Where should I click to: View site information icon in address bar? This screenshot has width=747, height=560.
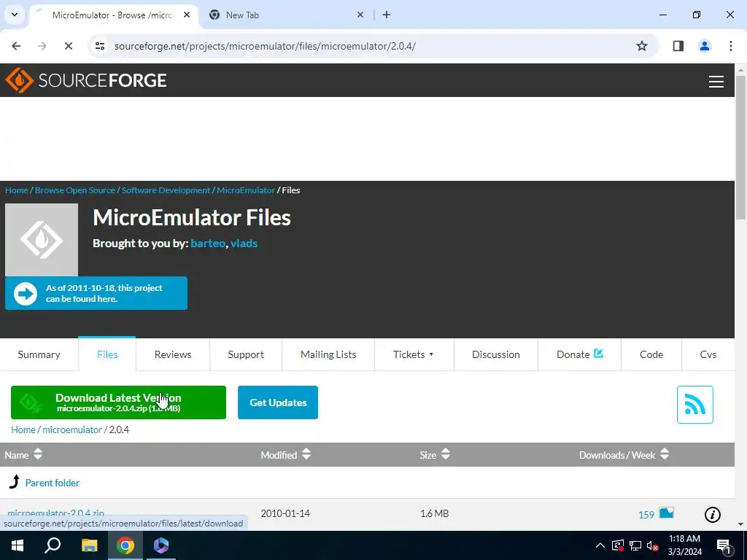(x=99, y=46)
